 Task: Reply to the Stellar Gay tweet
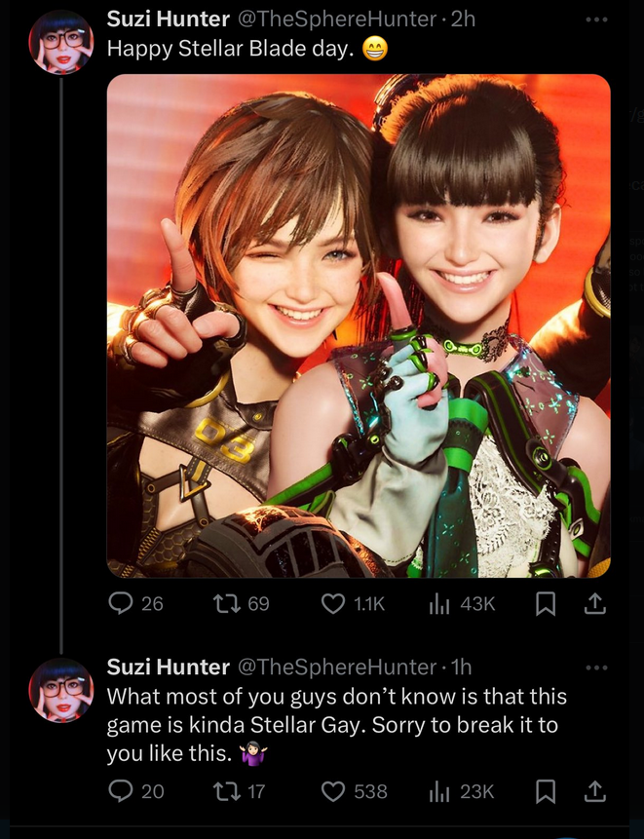135,791
